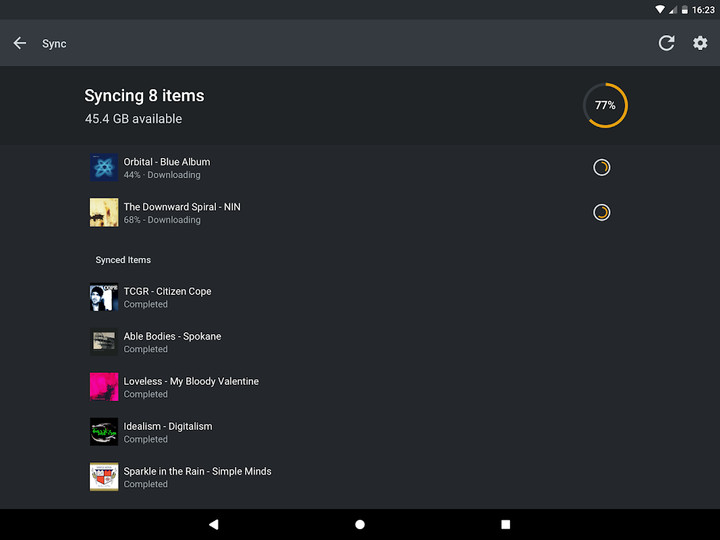The image size is (720, 540).
Task: Open the TCGR - Citizen Cope cover thumbnail
Action: (x=104, y=297)
